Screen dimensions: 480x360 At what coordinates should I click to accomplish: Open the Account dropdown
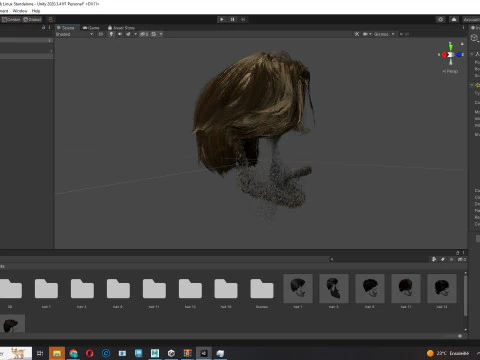[x=471, y=19]
